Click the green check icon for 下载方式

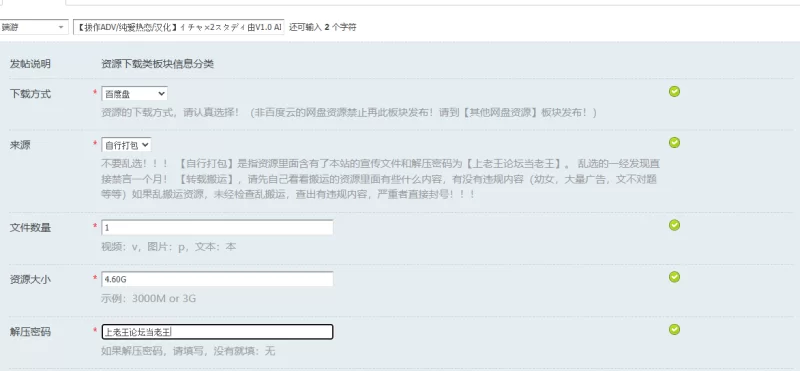(x=674, y=91)
